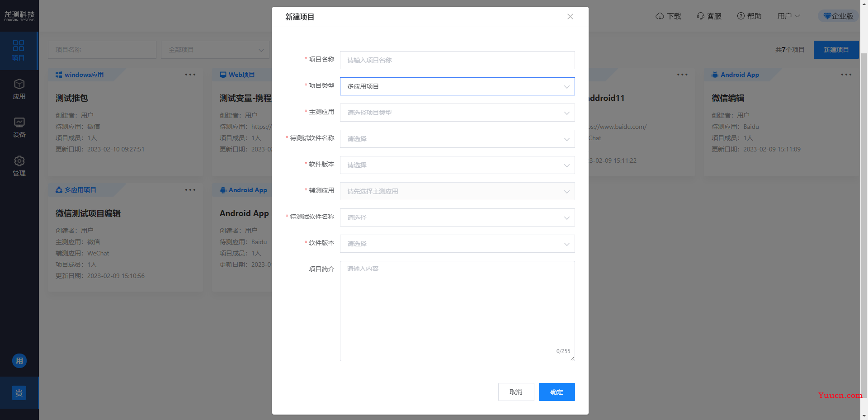
Task: Click the 龙测科技 logo
Action: [19, 16]
